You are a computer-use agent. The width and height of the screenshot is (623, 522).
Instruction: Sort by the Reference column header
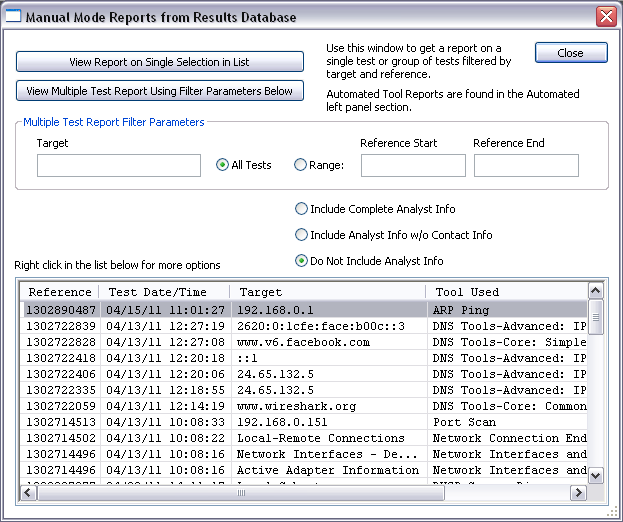tap(60, 292)
